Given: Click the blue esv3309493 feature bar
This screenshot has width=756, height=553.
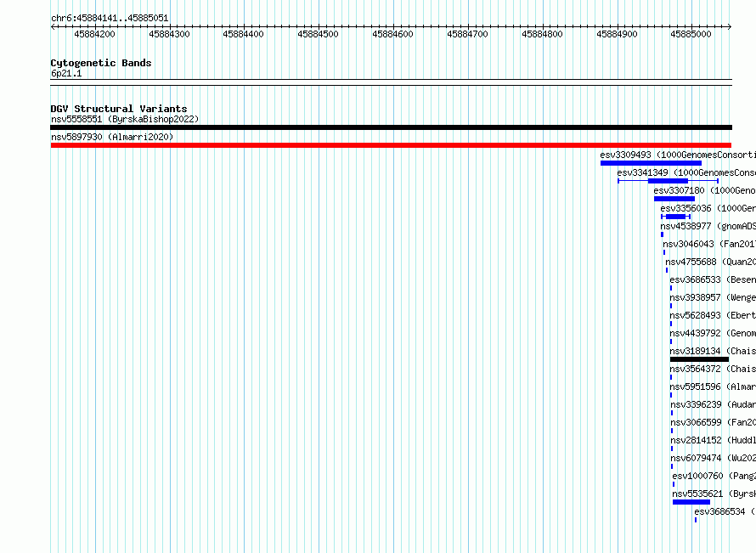Looking at the screenshot, I should point(651,163).
